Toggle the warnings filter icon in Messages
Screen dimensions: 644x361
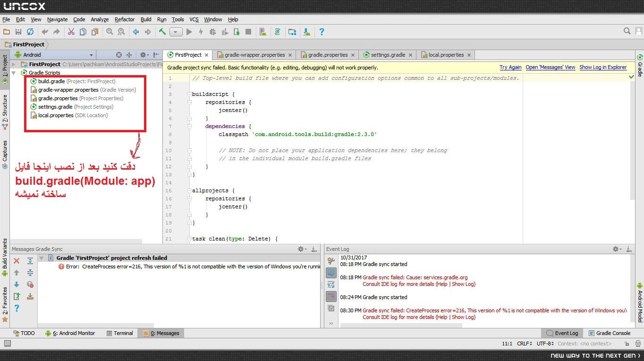click(30, 284)
